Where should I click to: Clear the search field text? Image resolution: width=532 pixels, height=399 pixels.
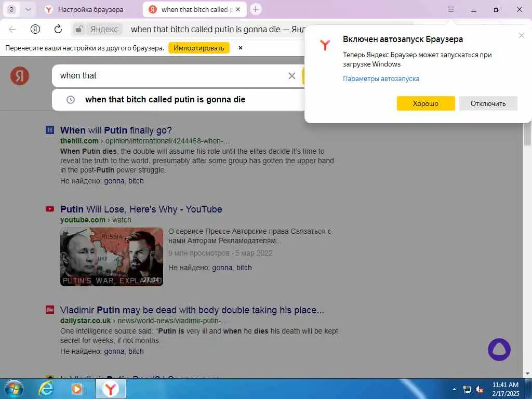292,76
